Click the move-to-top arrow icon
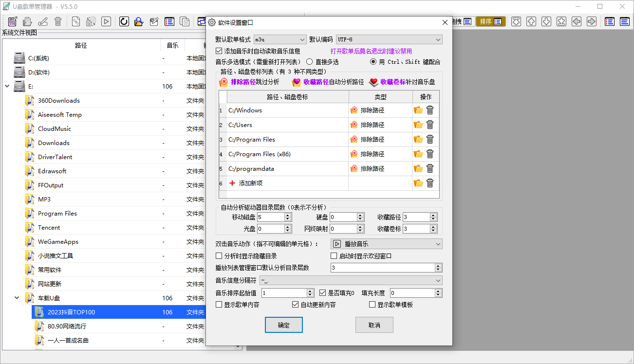 click(516, 21)
